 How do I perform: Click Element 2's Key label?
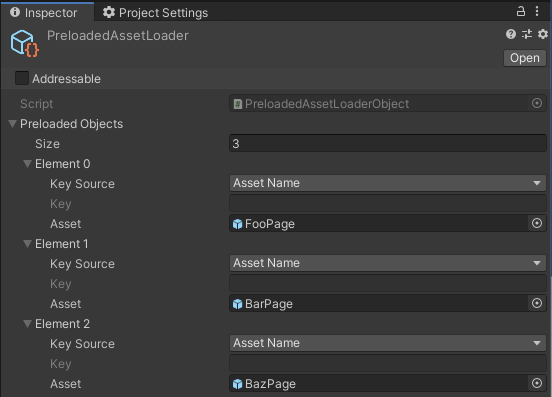61,364
